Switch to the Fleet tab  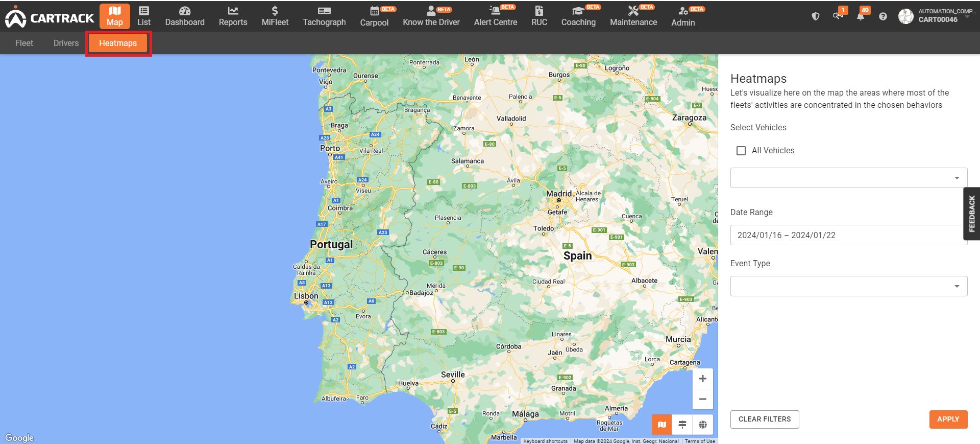point(24,43)
